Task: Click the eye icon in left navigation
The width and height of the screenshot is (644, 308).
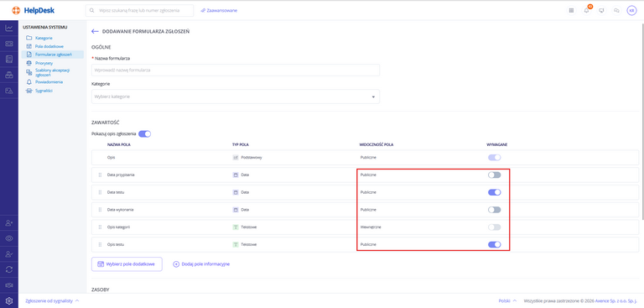Action: [x=9, y=238]
